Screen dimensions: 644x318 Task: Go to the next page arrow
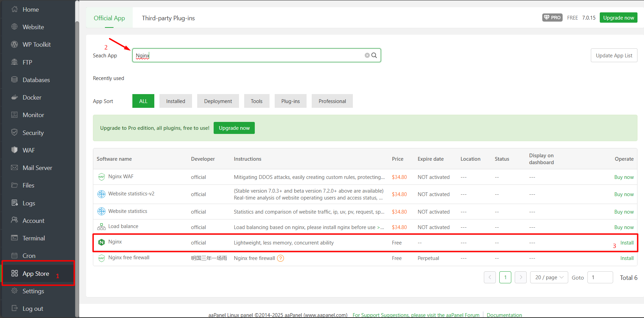(x=521, y=277)
